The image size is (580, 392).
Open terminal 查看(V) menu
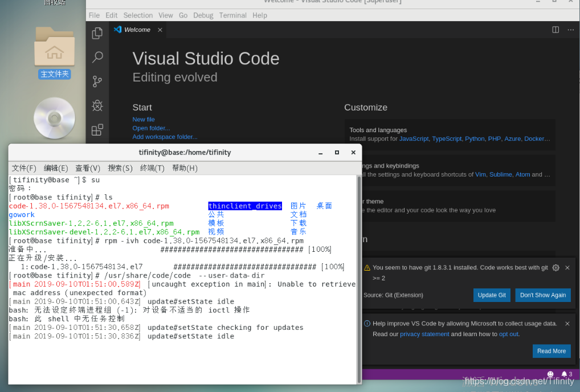tap(88, 168)
